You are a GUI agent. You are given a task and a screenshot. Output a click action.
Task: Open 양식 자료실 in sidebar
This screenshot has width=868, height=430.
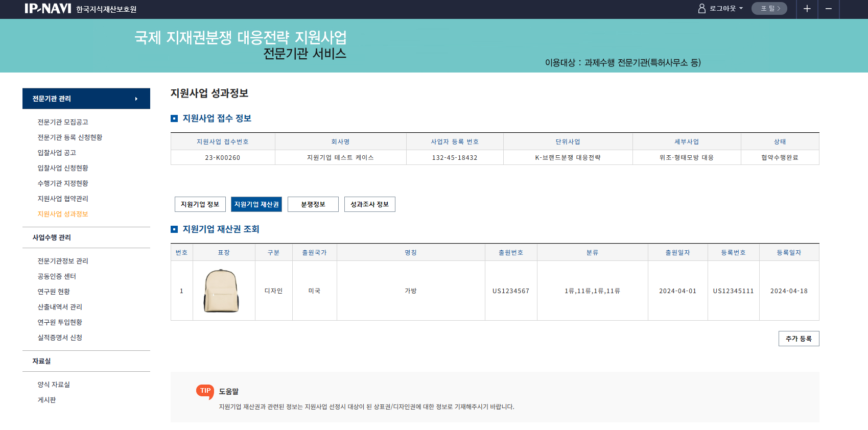tap(54, 385)
